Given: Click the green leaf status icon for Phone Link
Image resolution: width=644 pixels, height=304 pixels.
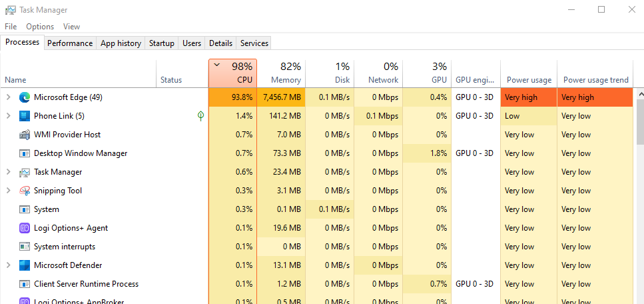Looking at the screenshot, I should coord(200,116).
